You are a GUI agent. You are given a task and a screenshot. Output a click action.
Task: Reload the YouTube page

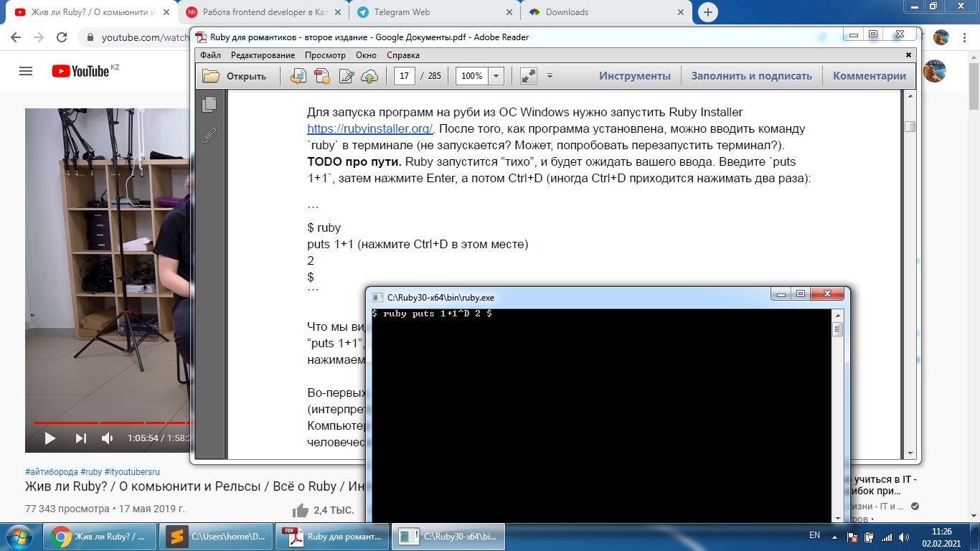62,37
